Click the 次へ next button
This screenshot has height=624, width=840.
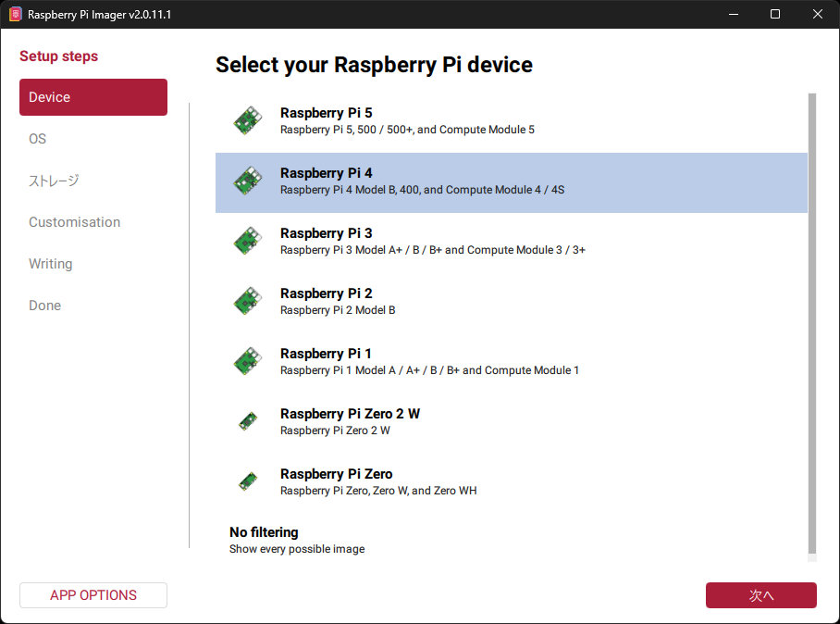point(760,595)
